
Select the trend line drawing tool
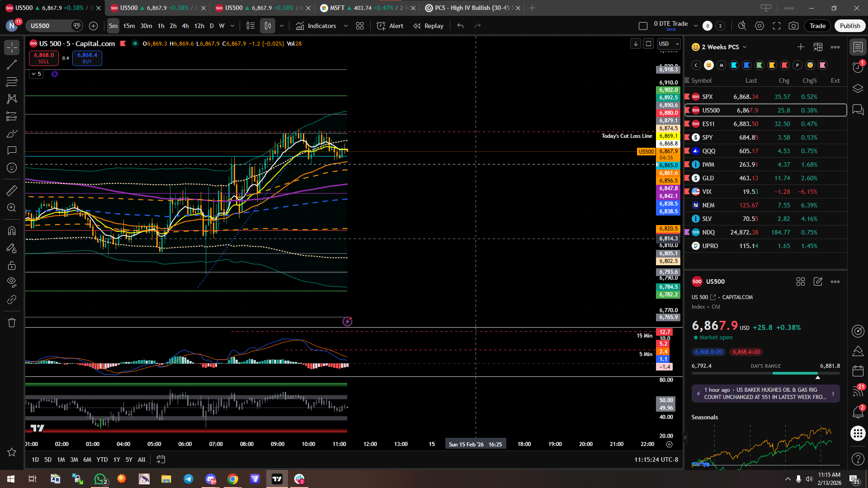point(12,65)
